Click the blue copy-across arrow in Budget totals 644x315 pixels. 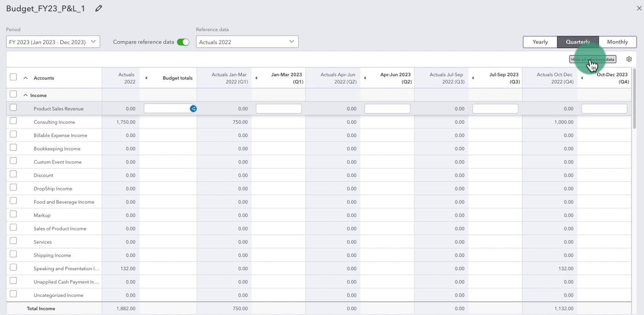pos(193,109)
